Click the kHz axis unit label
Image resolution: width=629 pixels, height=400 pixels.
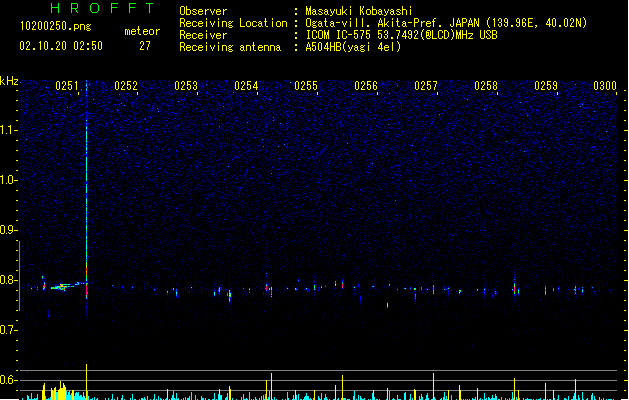9,81
